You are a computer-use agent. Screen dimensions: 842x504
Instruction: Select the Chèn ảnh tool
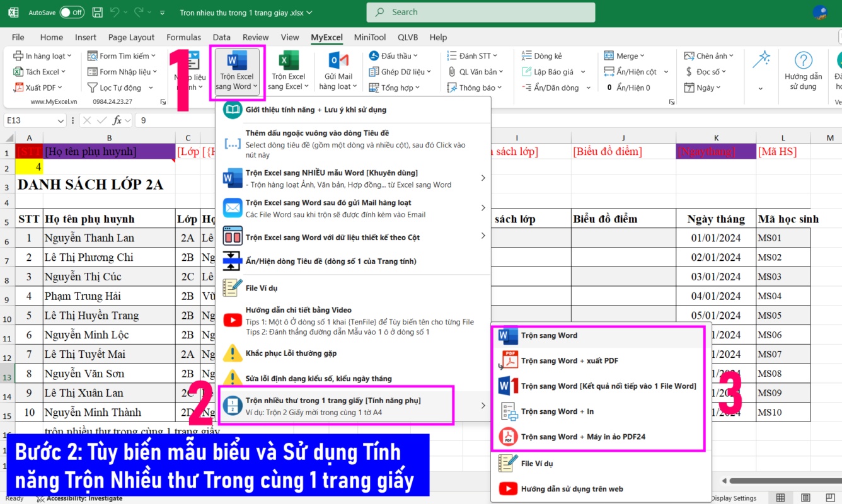[707, 55]
